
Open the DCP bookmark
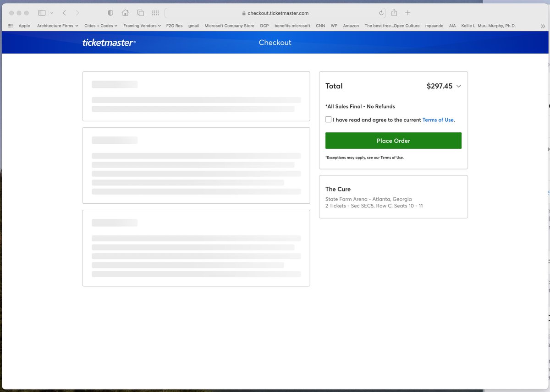(264, 26)
